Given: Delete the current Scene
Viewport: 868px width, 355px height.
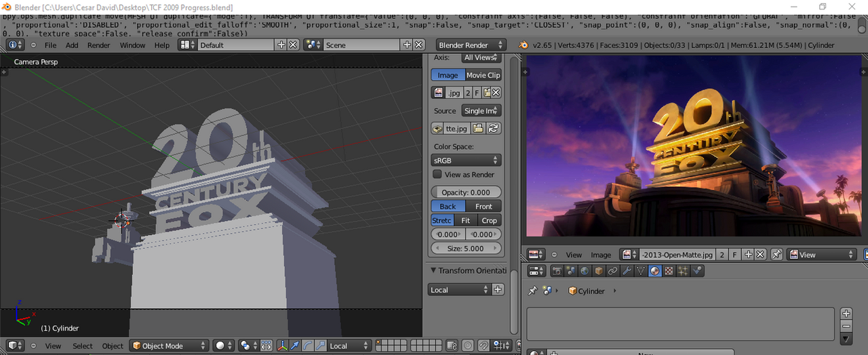Looking at the screenshot, I should (418, 45).
